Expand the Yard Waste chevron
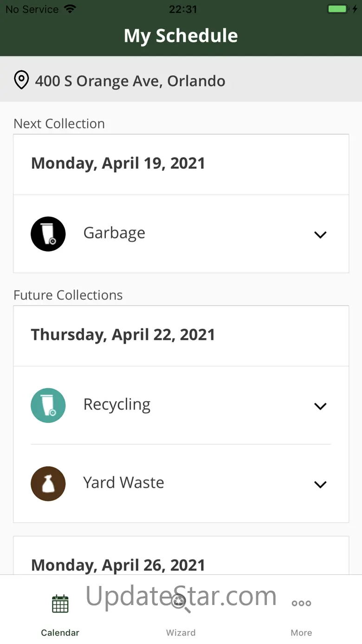 click(x=320, y=484)
